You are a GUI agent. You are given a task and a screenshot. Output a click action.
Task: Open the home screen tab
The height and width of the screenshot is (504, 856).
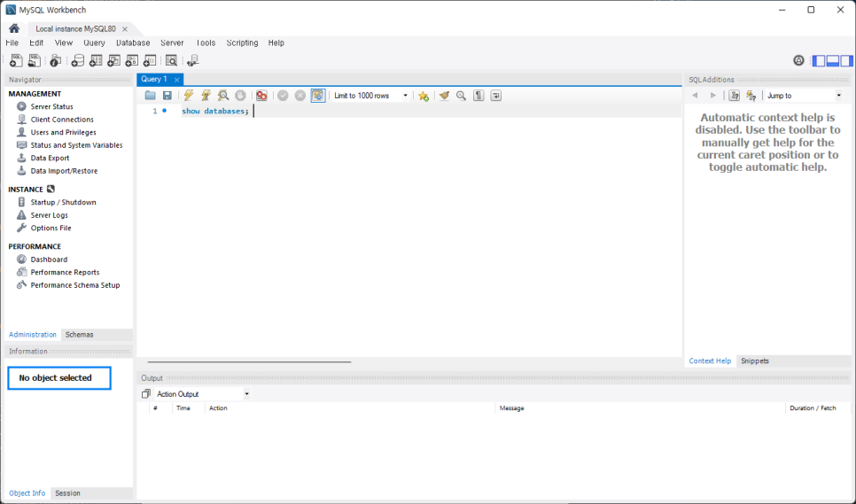[14, 28]
